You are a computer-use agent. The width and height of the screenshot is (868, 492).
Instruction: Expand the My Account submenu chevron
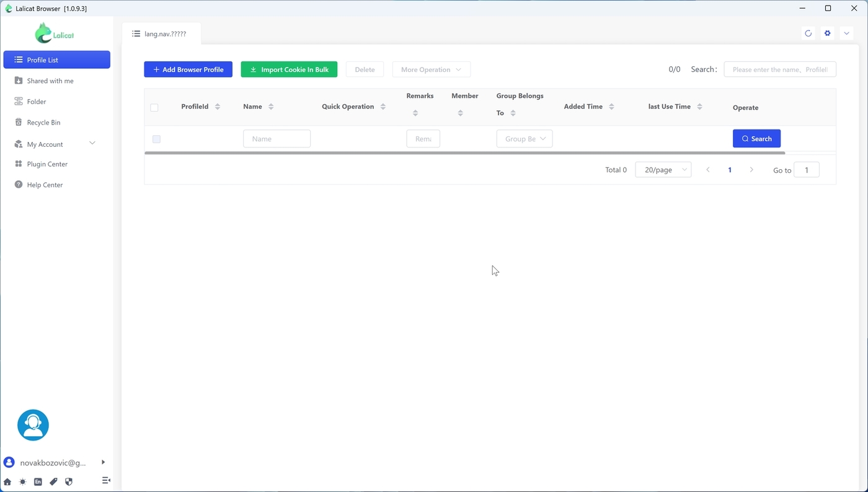[92, 143]
